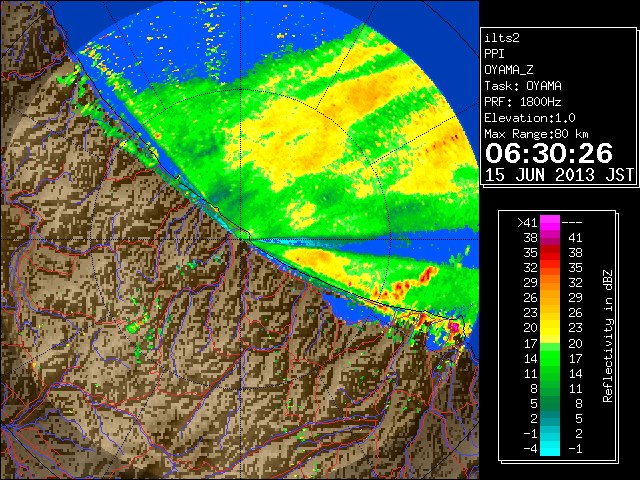Screen dimensions: 640x480
Task: Click the 'Max Range:80 km' line
Action: (536, 134)
